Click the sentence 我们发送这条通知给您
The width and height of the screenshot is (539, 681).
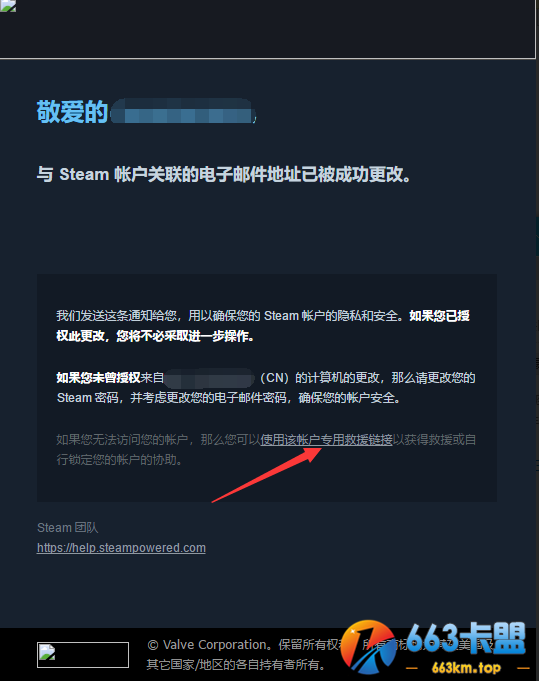(x=116, y=316)
